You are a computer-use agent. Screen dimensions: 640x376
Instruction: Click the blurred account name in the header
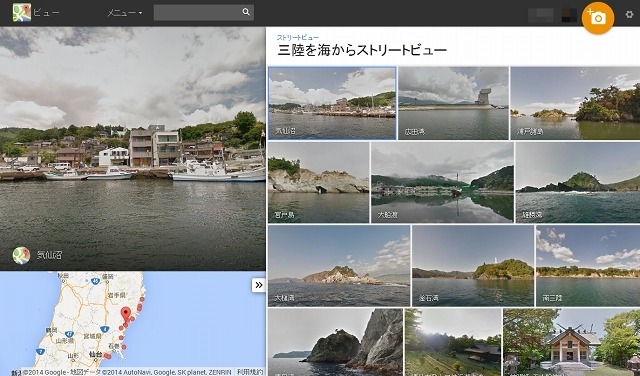coord(540,15)
